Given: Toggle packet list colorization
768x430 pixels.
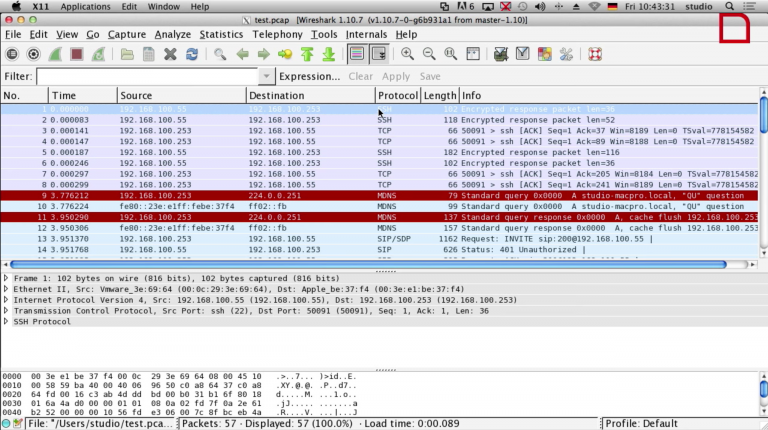Looking at the screenshot, I should (x=357, y=54).
